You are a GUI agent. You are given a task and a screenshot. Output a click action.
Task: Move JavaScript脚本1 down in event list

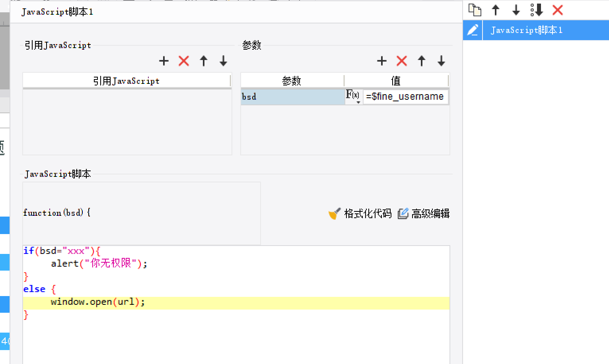(516, 10)
